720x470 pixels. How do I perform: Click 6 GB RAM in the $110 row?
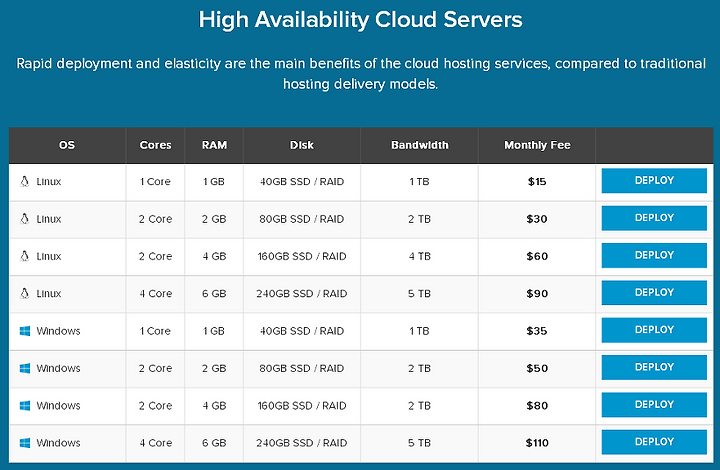point(214,443)
